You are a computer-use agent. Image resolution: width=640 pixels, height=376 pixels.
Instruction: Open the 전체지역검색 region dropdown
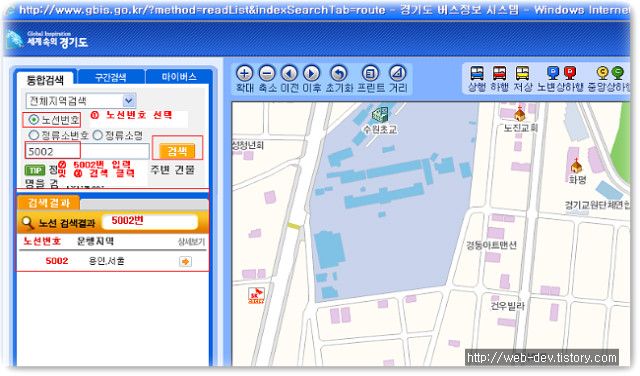click(81, 100)
